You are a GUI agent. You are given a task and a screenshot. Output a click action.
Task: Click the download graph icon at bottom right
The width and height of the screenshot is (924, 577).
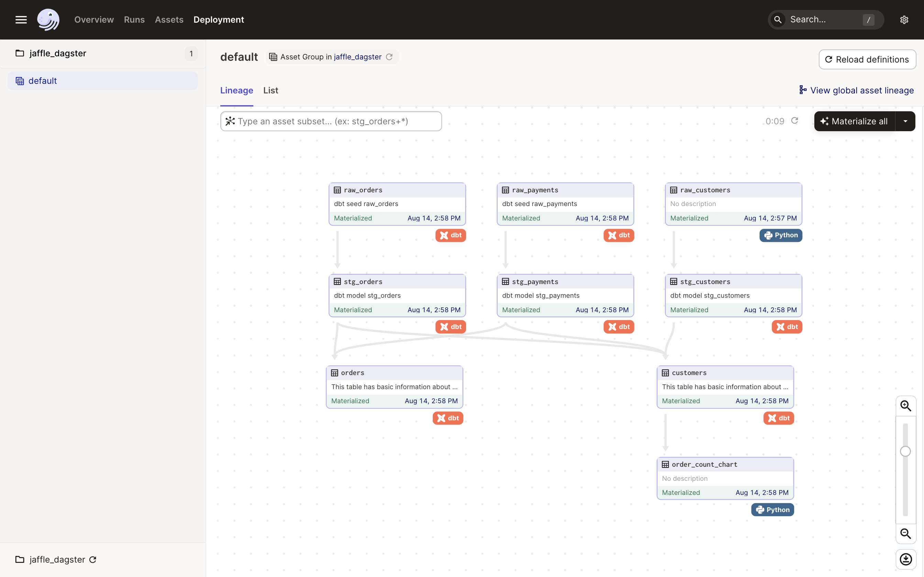(x=906, y=559)
